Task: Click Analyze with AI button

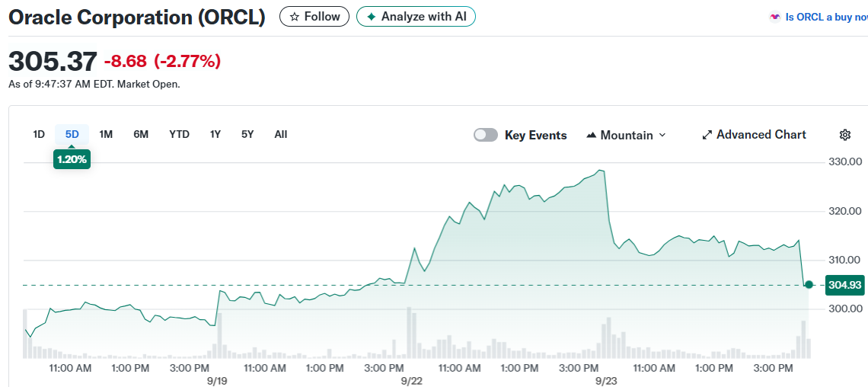Action: (416, 17)
